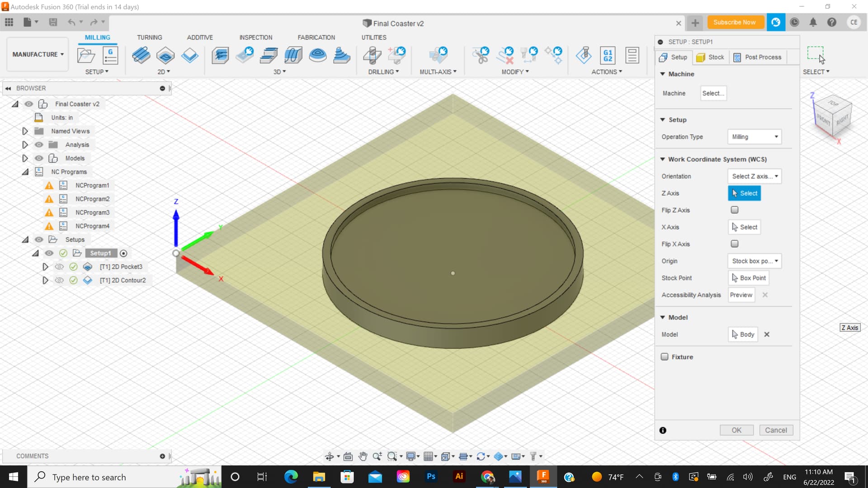This screenshot has height=488, width=868.
Task: Toggle visibility of the Analysis folder
Action: click(x=39, y=145)
